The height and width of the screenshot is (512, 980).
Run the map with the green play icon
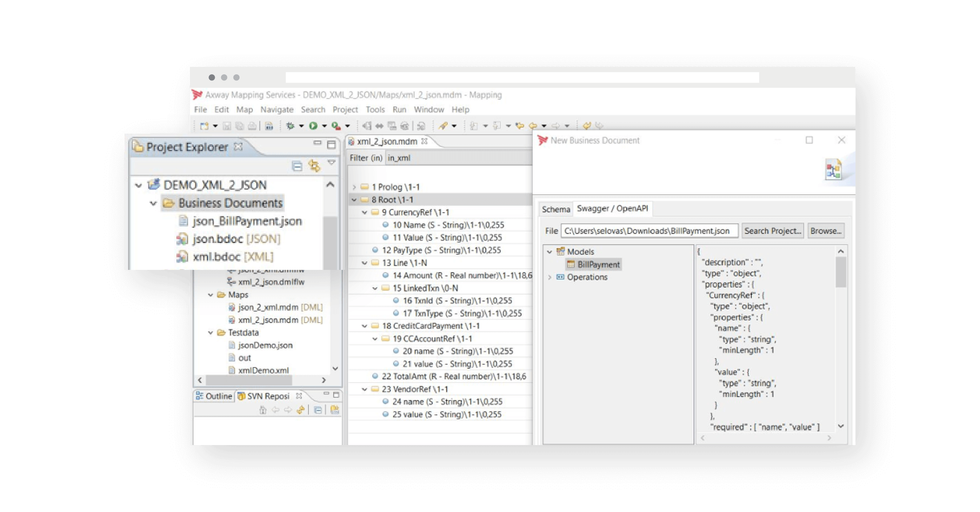point(313,125)
